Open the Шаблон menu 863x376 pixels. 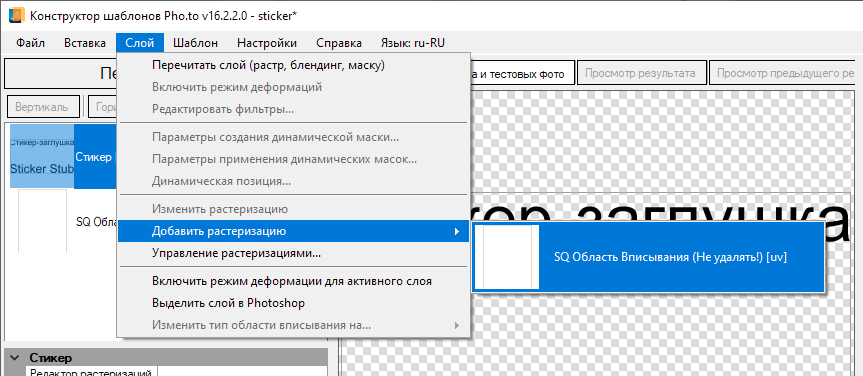pos(195,43)
